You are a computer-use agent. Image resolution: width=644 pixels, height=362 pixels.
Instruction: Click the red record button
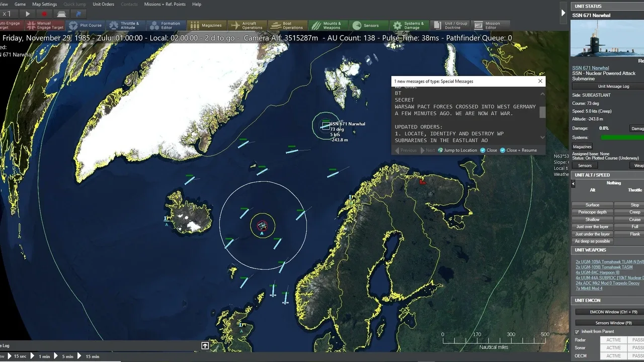click(x=44, y=14)
